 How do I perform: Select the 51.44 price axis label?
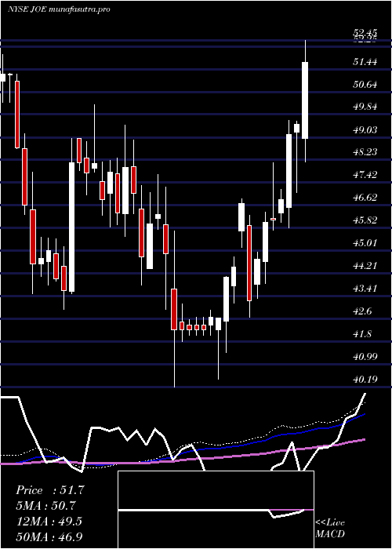click(365, 62)
